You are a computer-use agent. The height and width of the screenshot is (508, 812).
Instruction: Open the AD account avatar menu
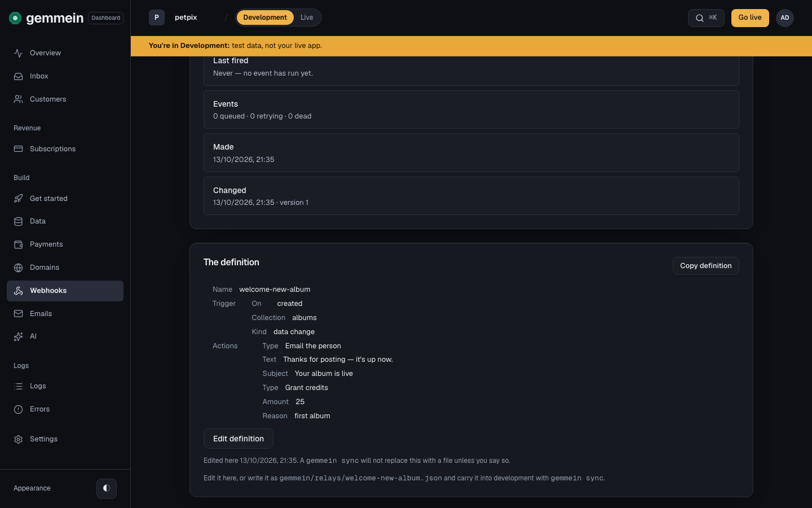[785, 18]
